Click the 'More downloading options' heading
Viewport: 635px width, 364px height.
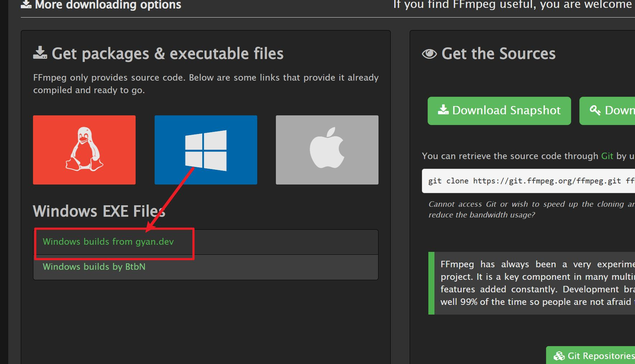coord(101,5)
